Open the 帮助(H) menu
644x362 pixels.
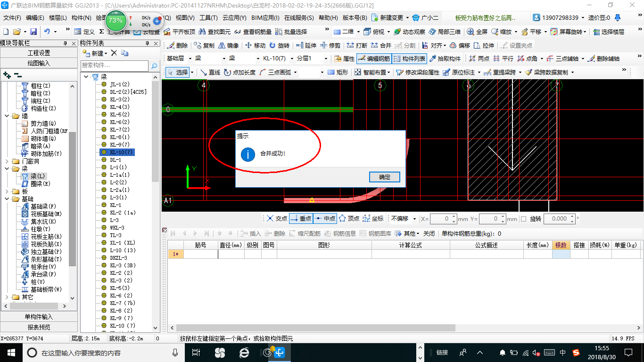coord(328,18)
